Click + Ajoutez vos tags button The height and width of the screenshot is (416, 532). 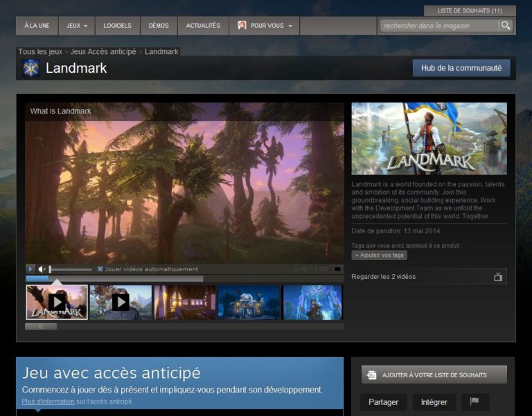point(380,255)
